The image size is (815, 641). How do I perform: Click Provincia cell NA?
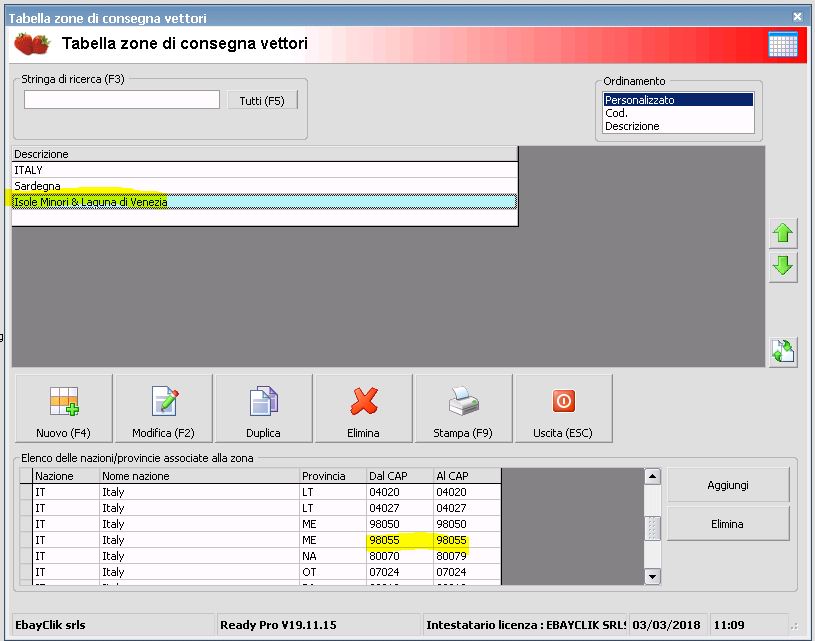[x=333, y=556]
